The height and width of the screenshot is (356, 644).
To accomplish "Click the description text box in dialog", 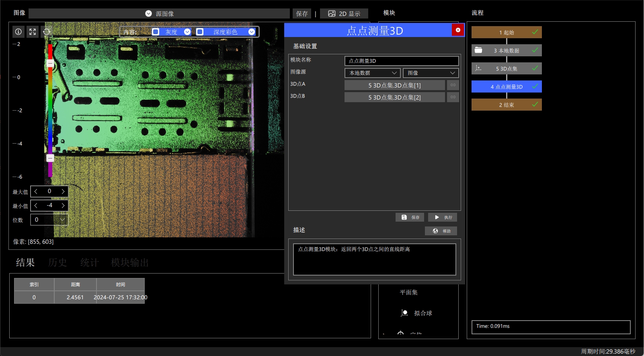I will [x=375, y=259].
